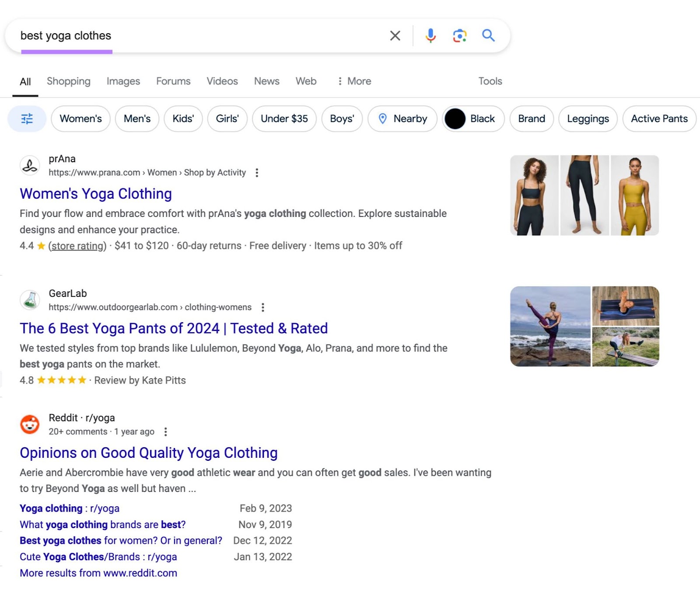Open Google Lens image search icon
The image size is (700, 592).
(x=459, y=35)
